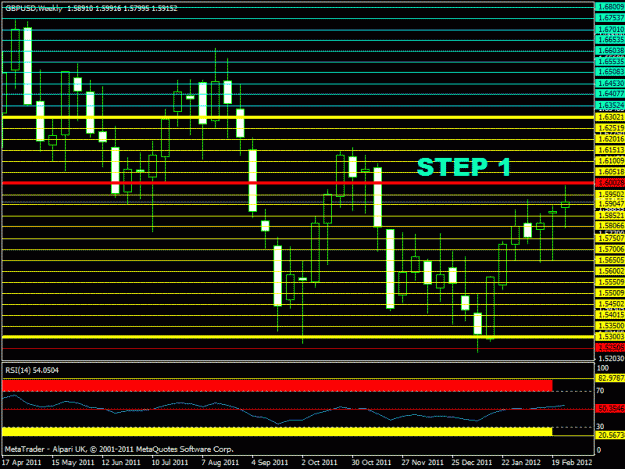Viewport: 625px width, 469px height.
Task: Select the 1.62519 price label
Action: (610, 128)
